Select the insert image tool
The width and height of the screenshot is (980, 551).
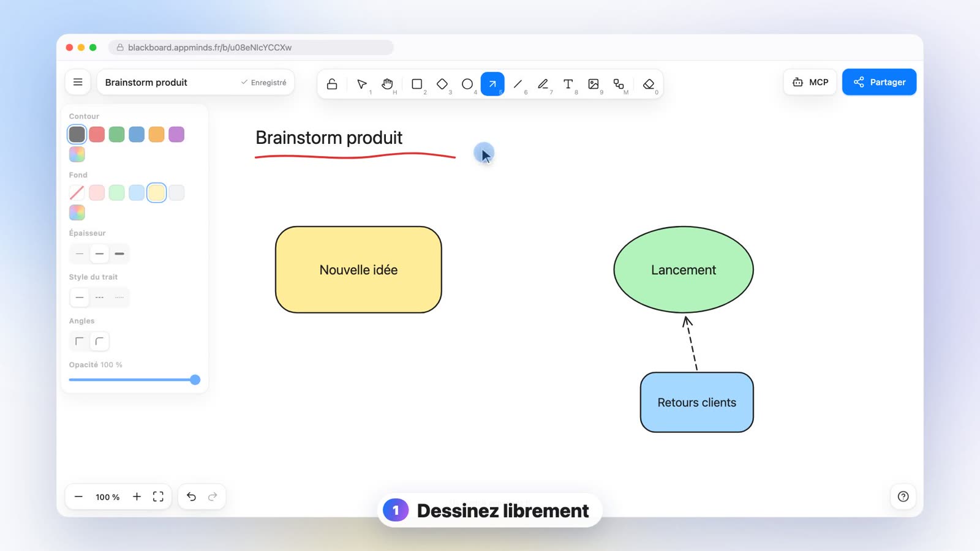(594, 84)
